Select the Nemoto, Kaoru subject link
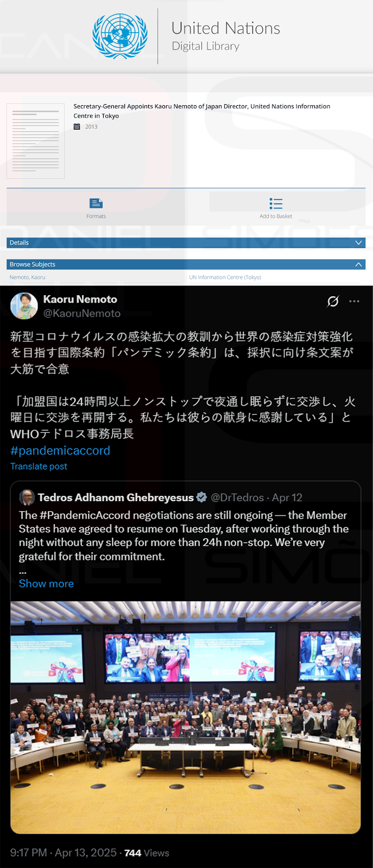Image resolution: width=373 pixels, height=868 pixels. coord(27,277)
